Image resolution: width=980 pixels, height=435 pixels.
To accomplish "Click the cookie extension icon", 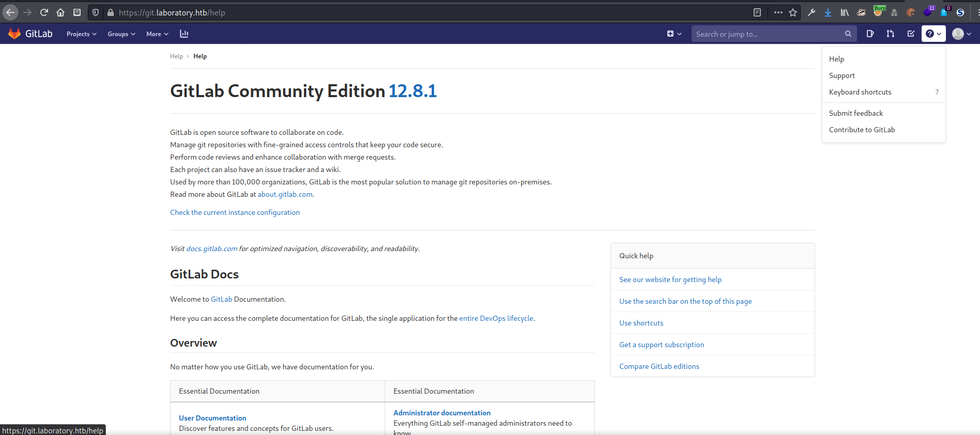I will [911, 12].
